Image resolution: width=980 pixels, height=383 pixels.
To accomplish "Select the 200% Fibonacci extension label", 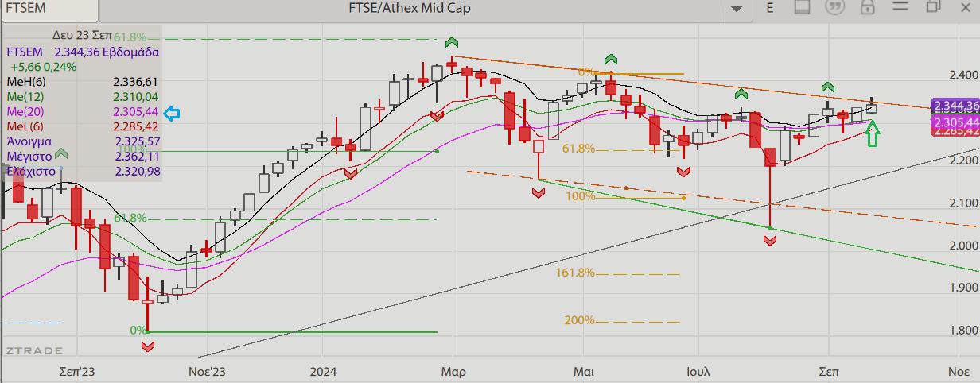I will tap(580, 320).
